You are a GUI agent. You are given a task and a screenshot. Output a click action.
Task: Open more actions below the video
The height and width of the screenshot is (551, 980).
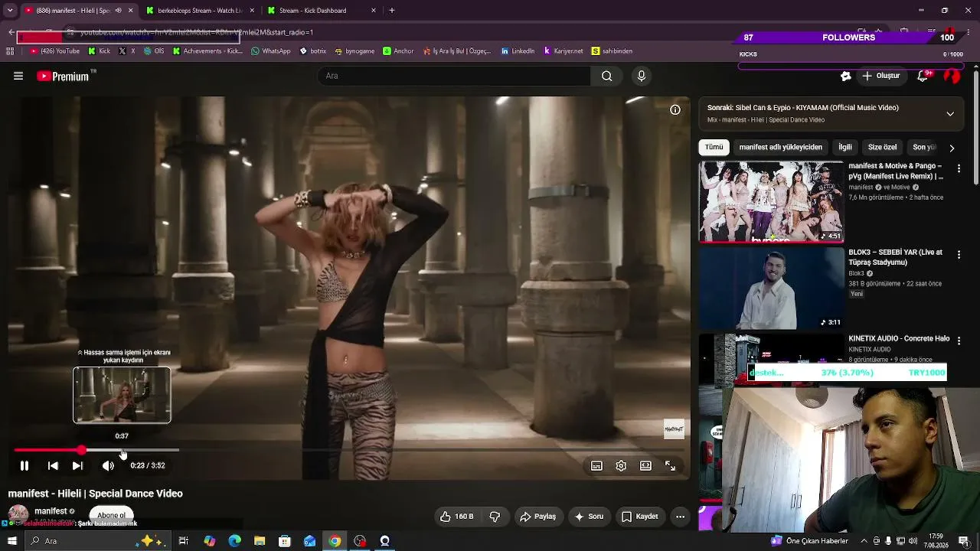(x=680, y=517)
